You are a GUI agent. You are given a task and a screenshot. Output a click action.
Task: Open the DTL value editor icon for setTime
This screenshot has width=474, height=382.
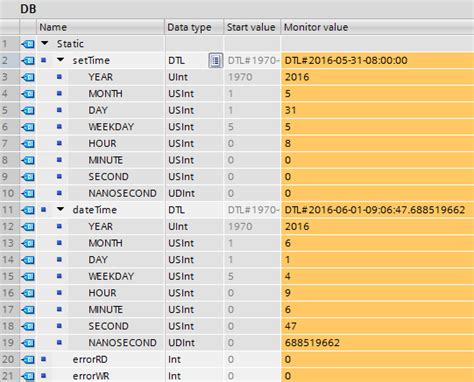pos(215,61)
